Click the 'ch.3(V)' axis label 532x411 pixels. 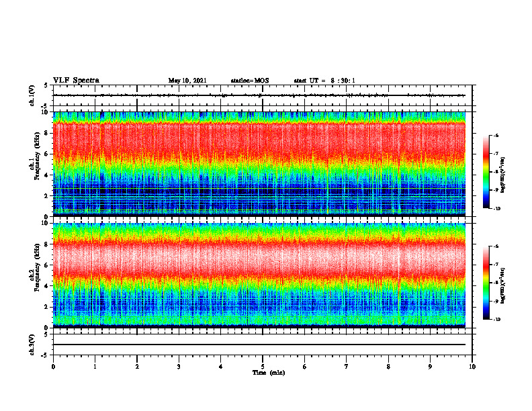(32, 345)
